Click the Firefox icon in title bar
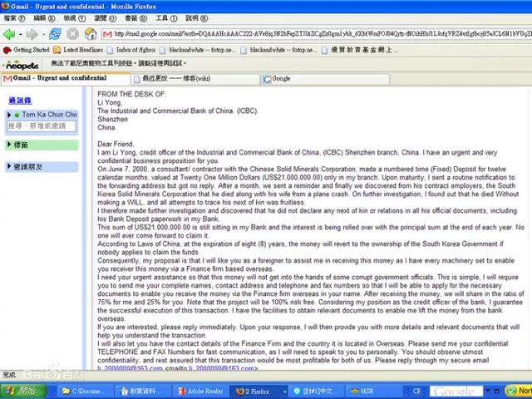This screenshot has height=399, width=532. (5, 6)
